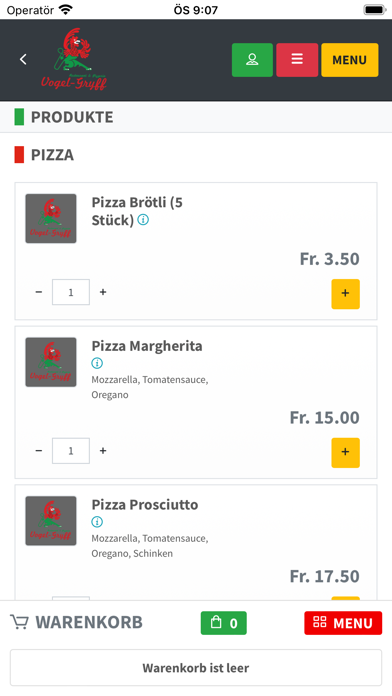Open info icon for Pizza Margherita

pyautogui.click(x=97, y=363)
